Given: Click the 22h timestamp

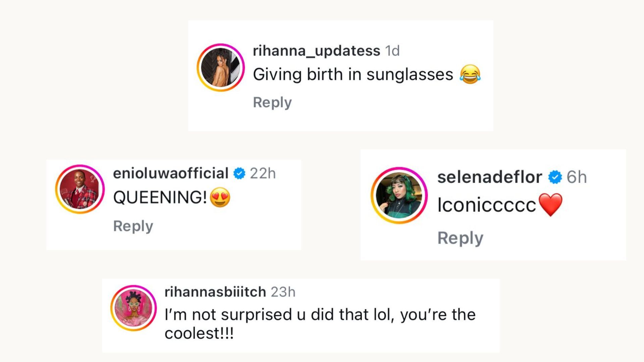Looking at the screenshot, I should click(x=263, y=174).
